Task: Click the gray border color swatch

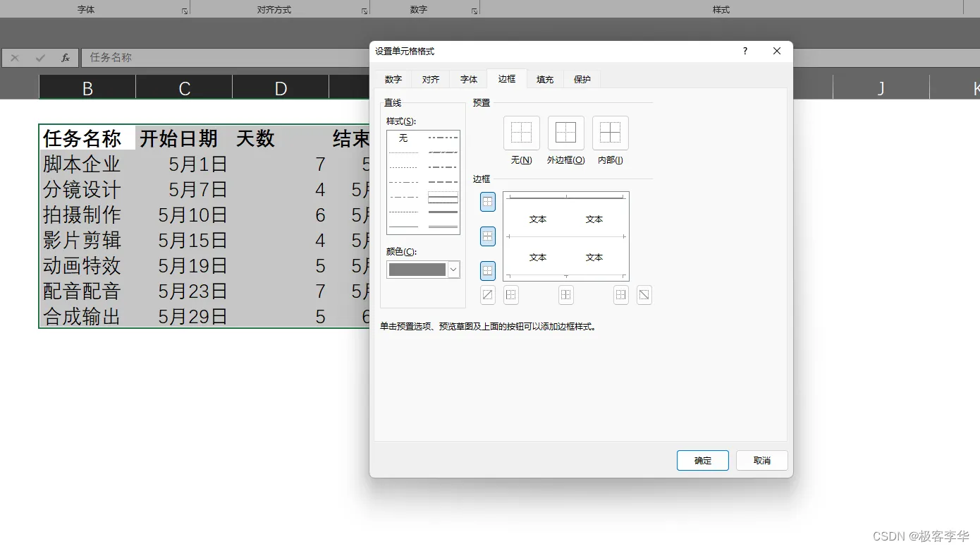Action: coord(417,270)
